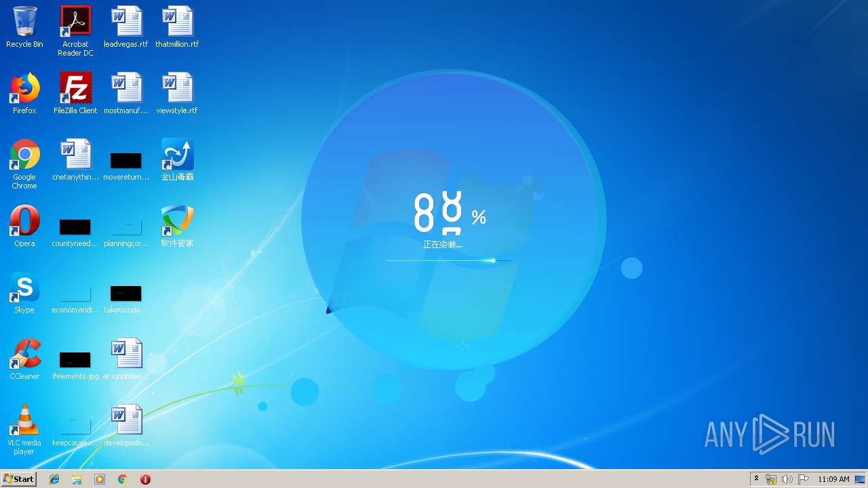
Task: Launch Windows Media Player from taskbar
Action: coord(100,479)
